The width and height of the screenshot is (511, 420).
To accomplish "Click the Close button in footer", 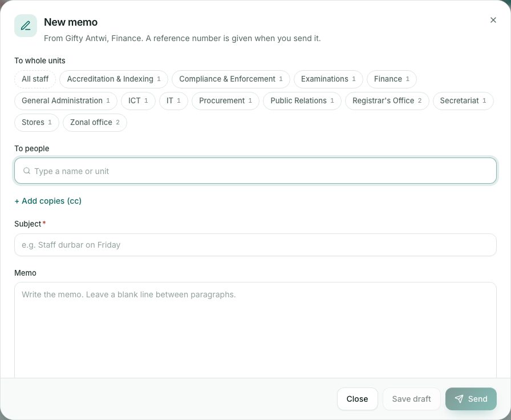I will pyautogui.click(x=357, y=399).
